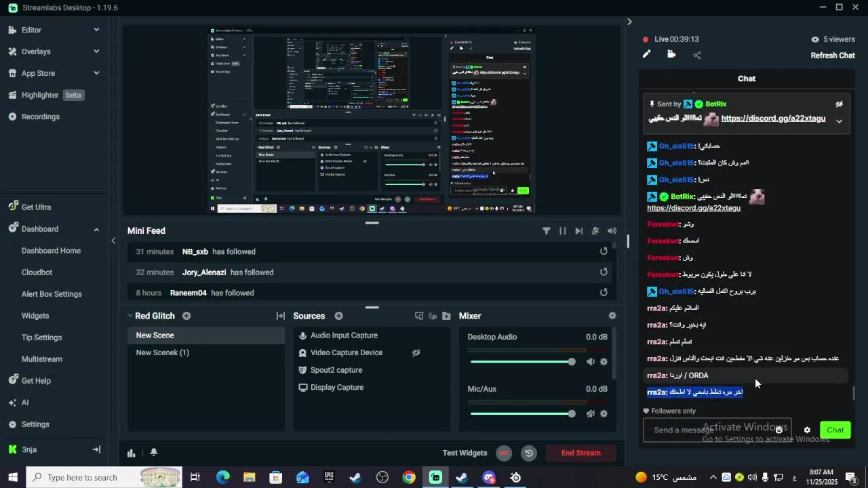This screenshot has height=488, width=868.
Task: Open notifications bell icon
Action: click(x=154, y=453)
